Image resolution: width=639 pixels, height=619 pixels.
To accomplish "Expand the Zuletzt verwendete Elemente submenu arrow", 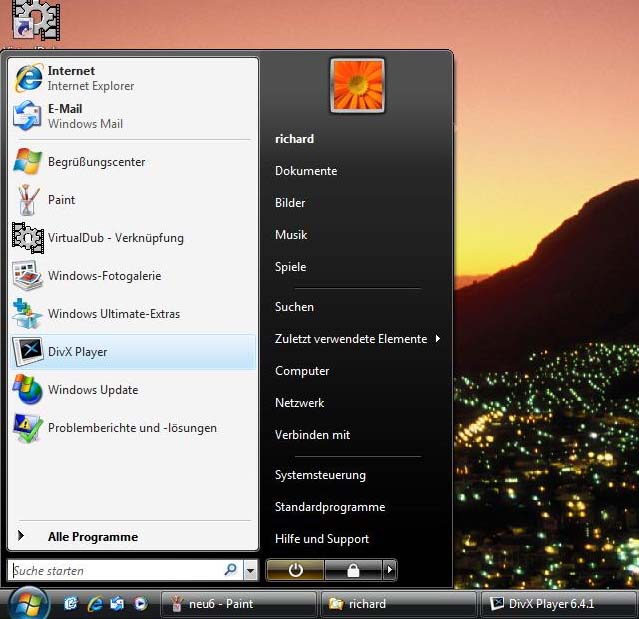I will point(438,339).
